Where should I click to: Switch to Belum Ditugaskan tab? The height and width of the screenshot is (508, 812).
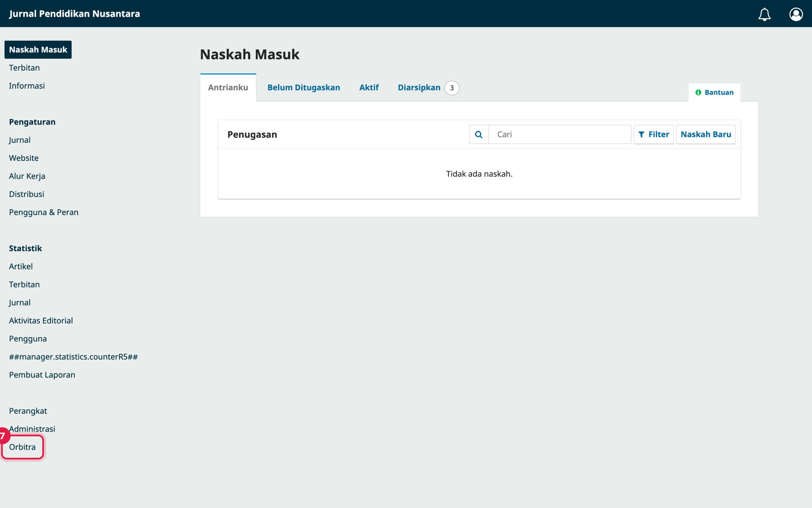click(303, 87)
